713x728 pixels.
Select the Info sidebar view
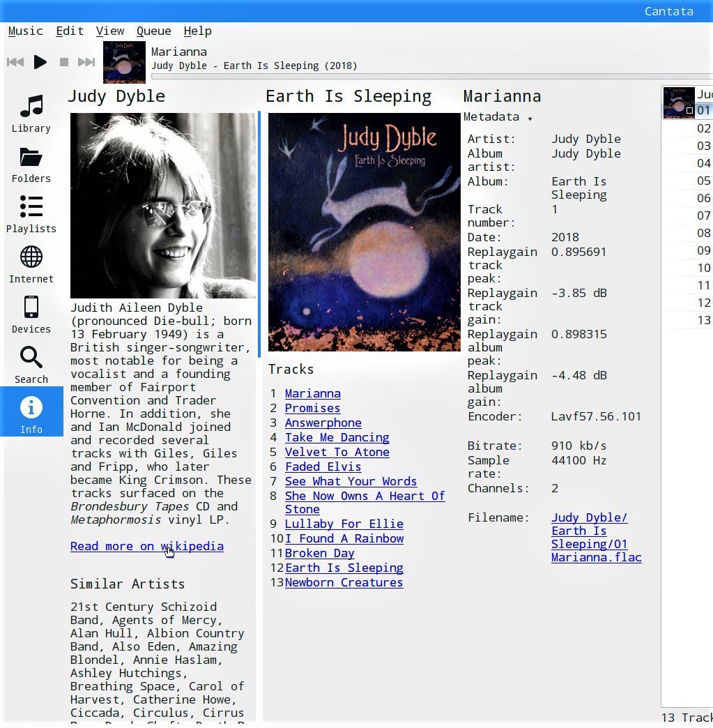31,411
